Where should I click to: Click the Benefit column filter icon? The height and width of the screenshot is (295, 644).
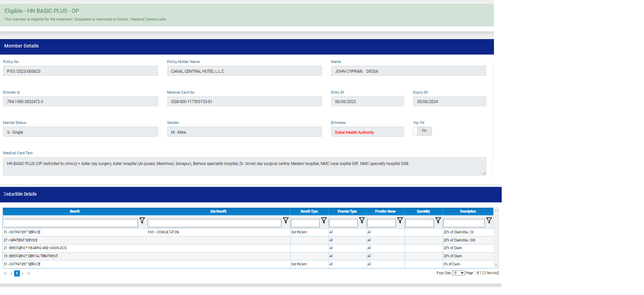tap(142, 221)
